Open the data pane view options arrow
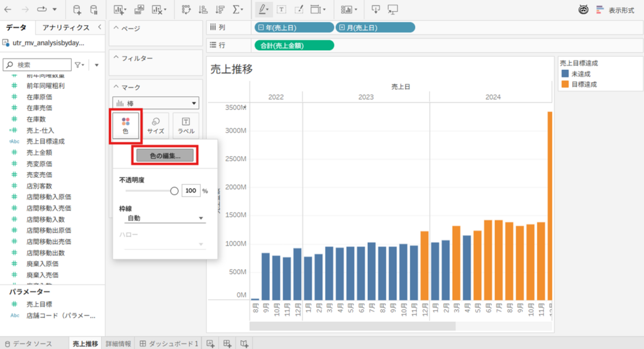644x349 pixels. (96, 65)
